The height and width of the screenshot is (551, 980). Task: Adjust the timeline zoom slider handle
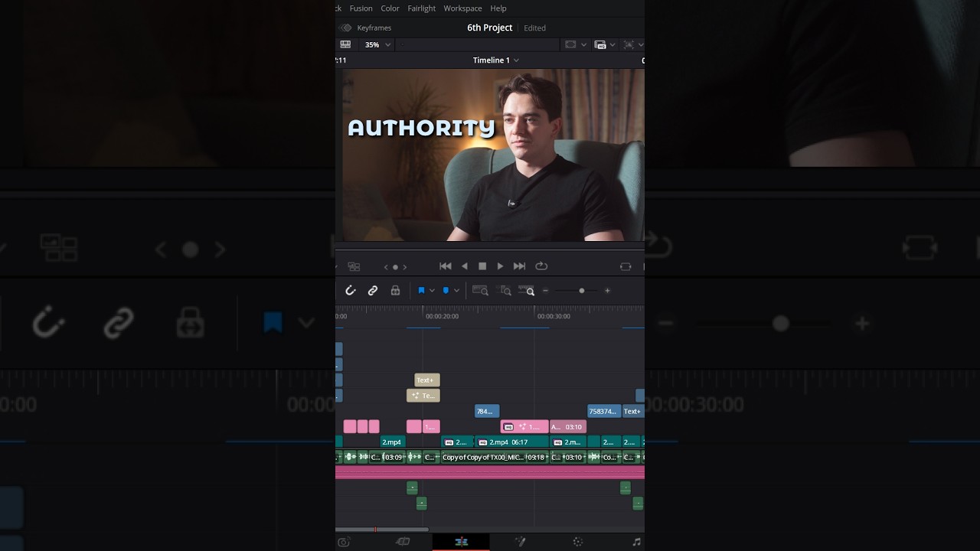[x=582, y=291]
